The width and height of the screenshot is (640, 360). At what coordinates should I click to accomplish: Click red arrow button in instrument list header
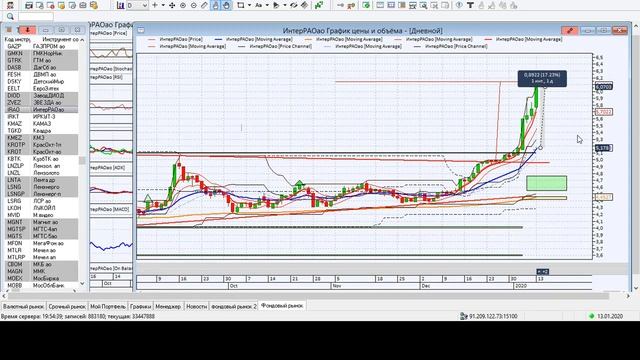click(27, 30)
